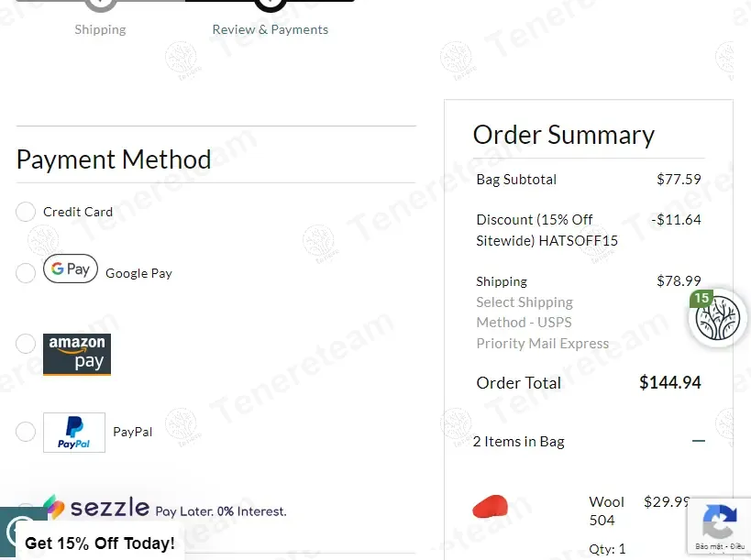This screenshot has height=560, width=751.
Task: Click the Credit Card label text
Action: tap(78, 213)
